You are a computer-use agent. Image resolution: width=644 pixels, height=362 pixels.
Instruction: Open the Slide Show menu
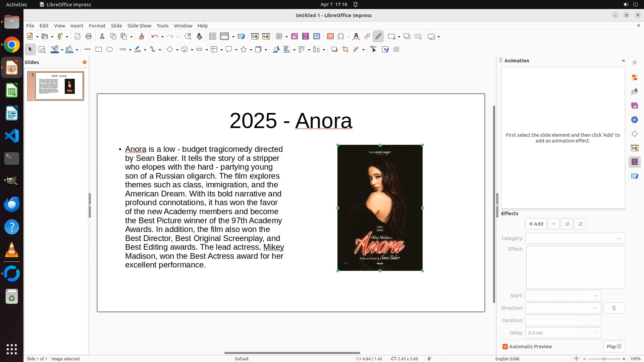(139, 26)
